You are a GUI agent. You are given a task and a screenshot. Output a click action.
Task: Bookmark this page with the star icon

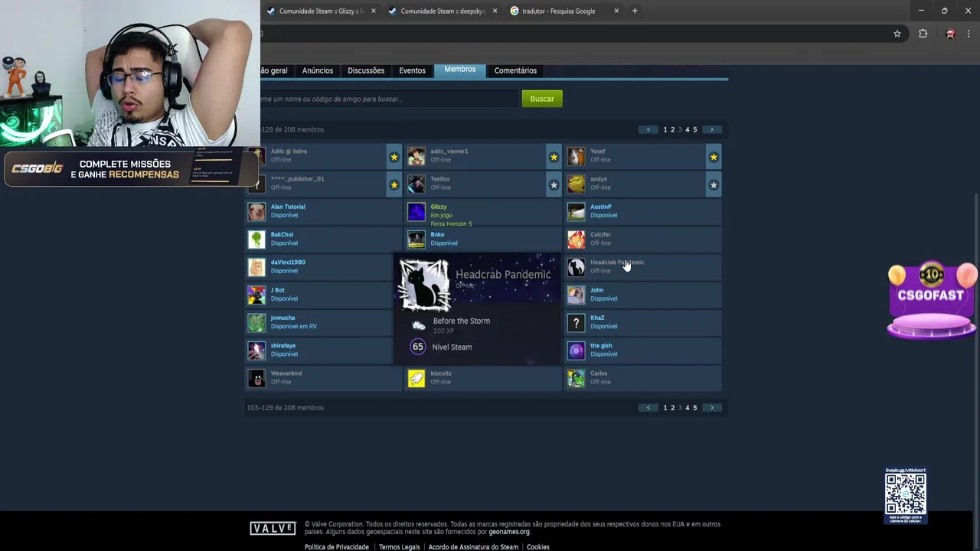897,34
